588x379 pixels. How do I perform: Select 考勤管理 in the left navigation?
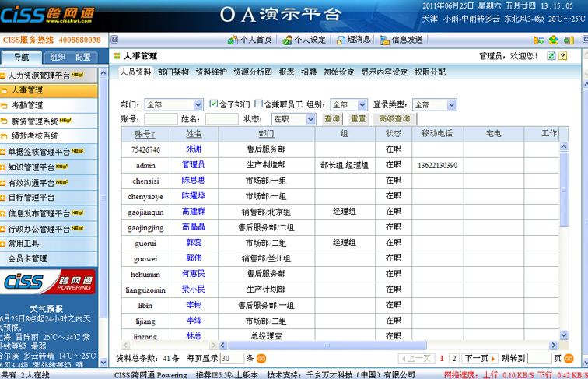click(x=27, y=105)
